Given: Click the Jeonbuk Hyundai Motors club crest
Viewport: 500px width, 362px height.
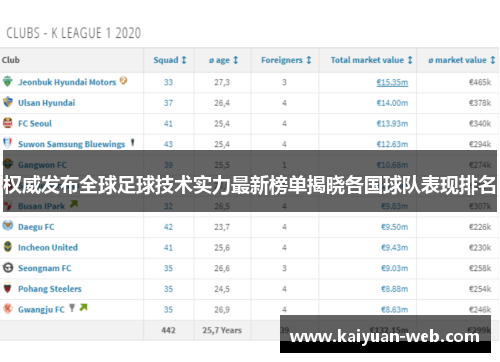Looking at the screenshot, I should [7, 81].
